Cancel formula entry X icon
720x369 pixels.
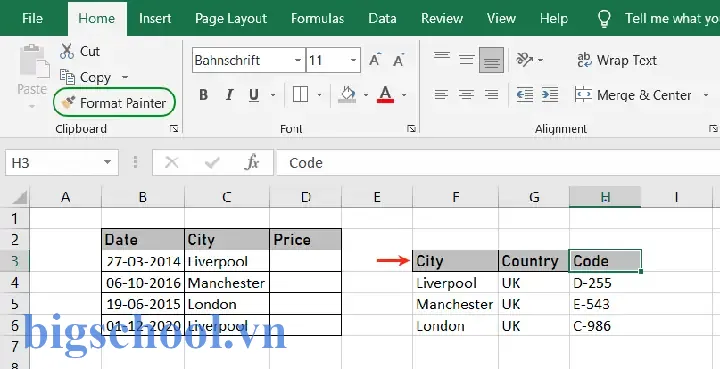pyautogui.click(x=171, y=162)
